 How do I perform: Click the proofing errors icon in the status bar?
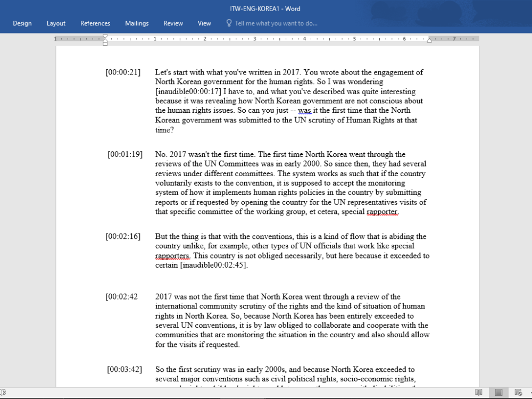point(3,392)
